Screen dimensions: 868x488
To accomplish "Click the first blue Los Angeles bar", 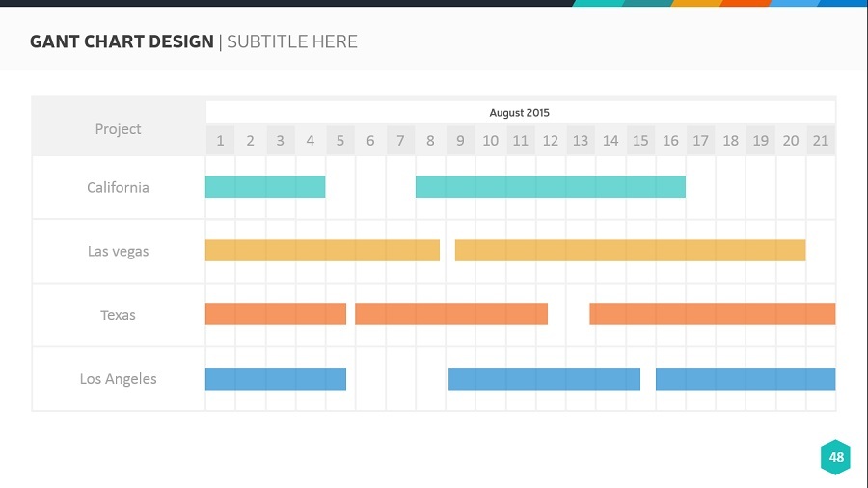I will (x=276, y=379).
